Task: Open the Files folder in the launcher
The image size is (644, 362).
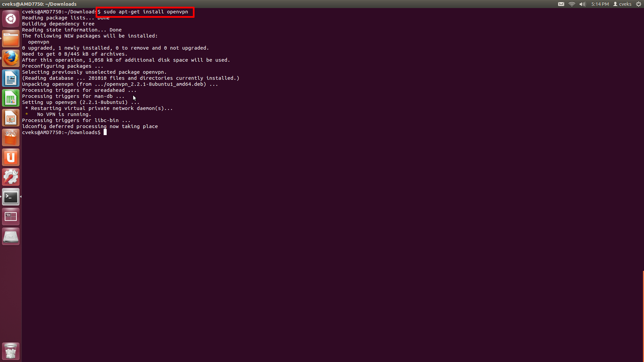Action: pyautogui.click(x=11, y=39)
